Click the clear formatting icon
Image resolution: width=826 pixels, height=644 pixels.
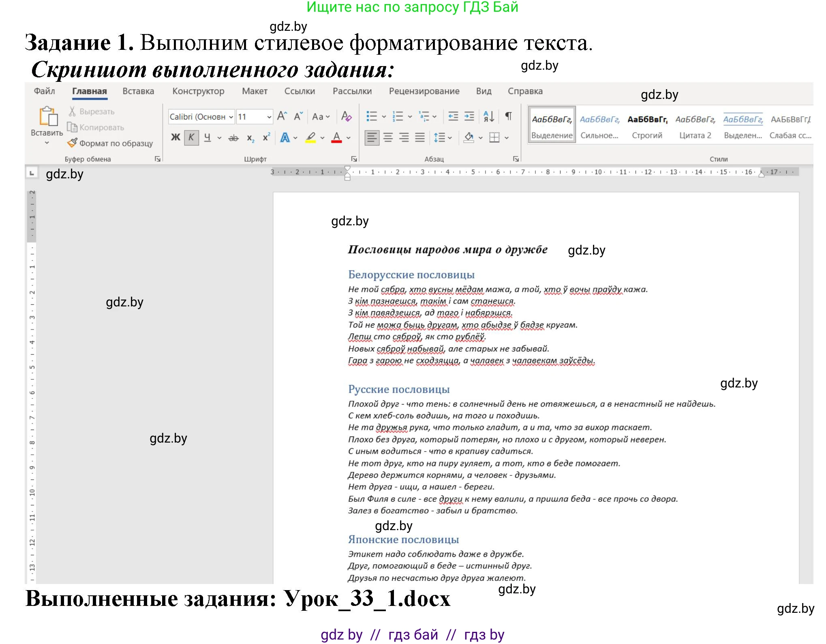[347, 117]
